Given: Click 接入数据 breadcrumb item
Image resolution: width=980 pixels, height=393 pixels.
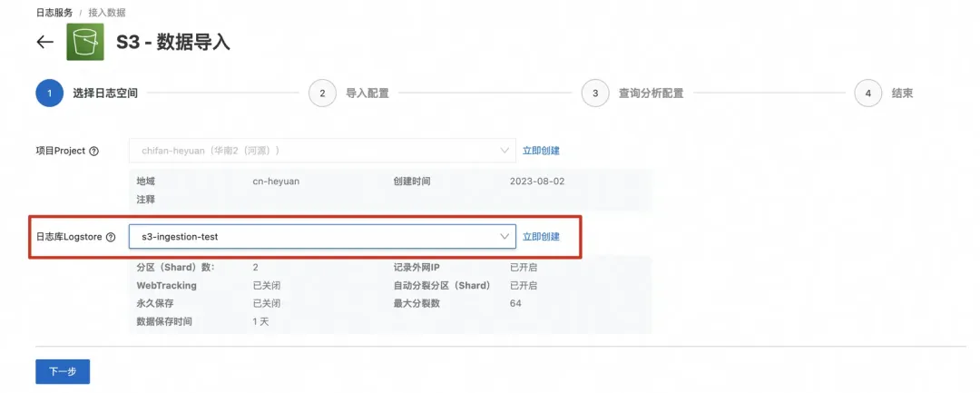Looking at the screenshot, I should [x=107, y=13].
